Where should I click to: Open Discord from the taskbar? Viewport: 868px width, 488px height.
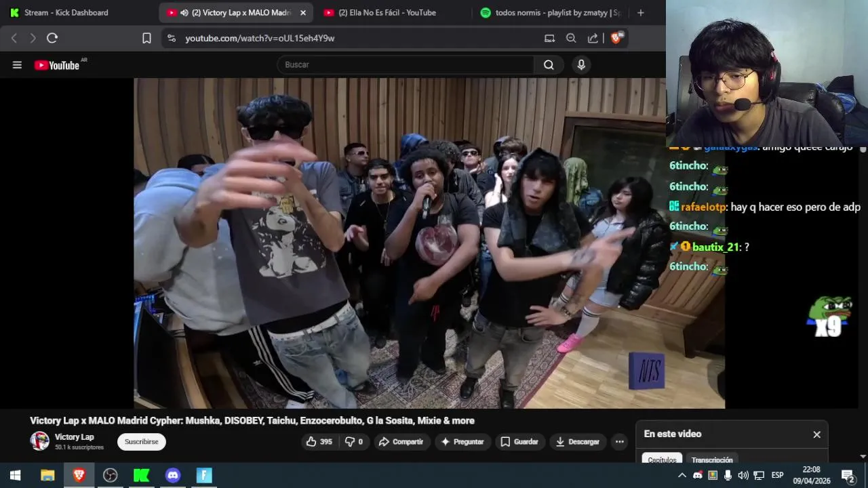[x=173, y=475]
